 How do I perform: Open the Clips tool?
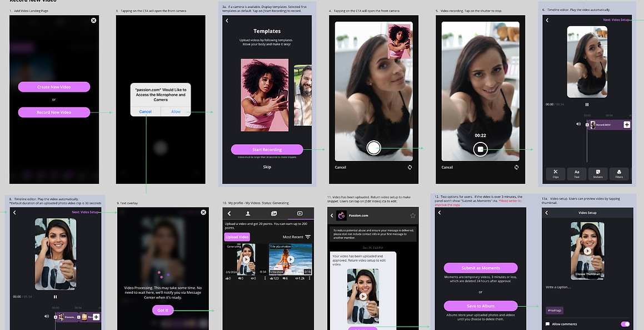[556, 174]
